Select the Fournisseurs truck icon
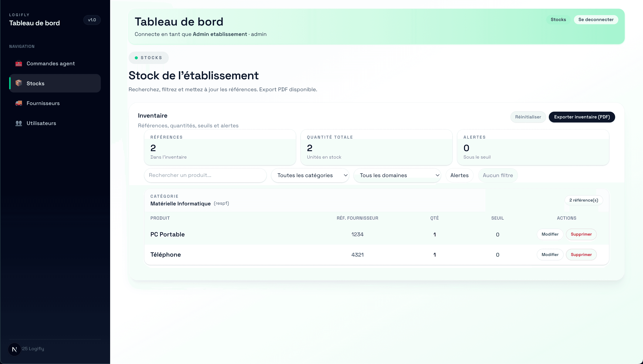 pos(18,103)
